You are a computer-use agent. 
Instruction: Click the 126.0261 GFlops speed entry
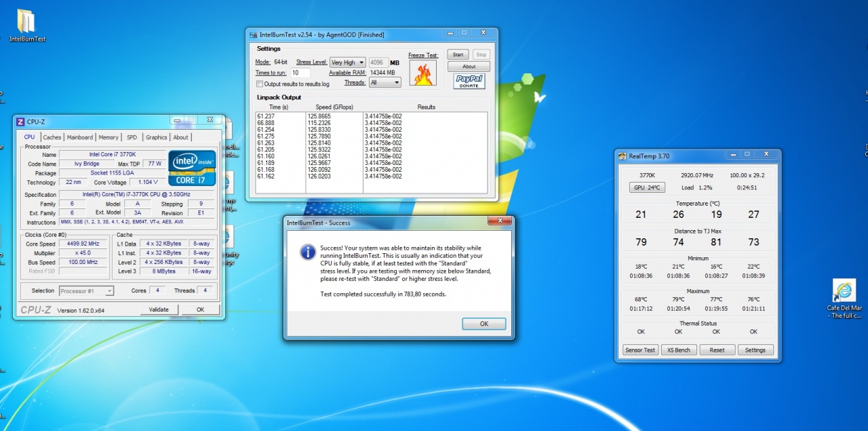click(x=320, y=156)
